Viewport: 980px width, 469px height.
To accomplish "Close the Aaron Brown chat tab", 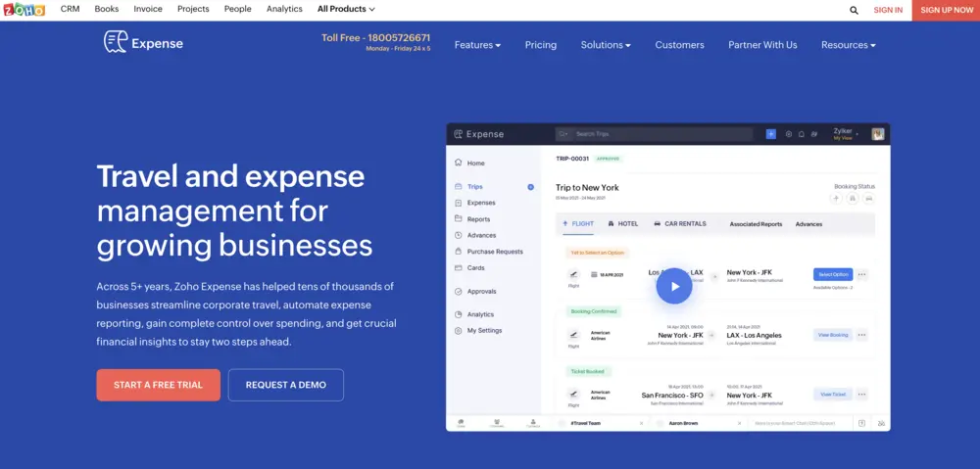I will [x=739, y=423].
